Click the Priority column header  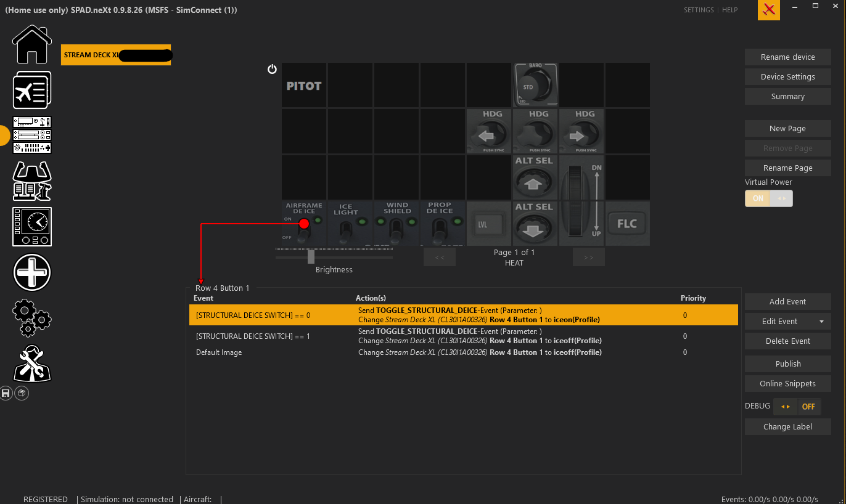point(693,298)
